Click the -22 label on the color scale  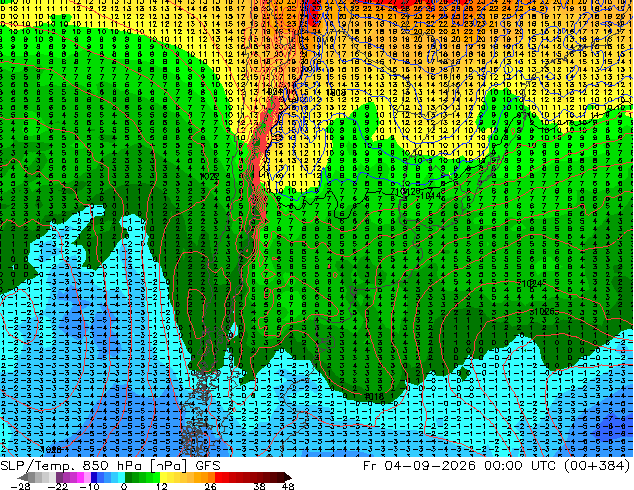point(57,486)
